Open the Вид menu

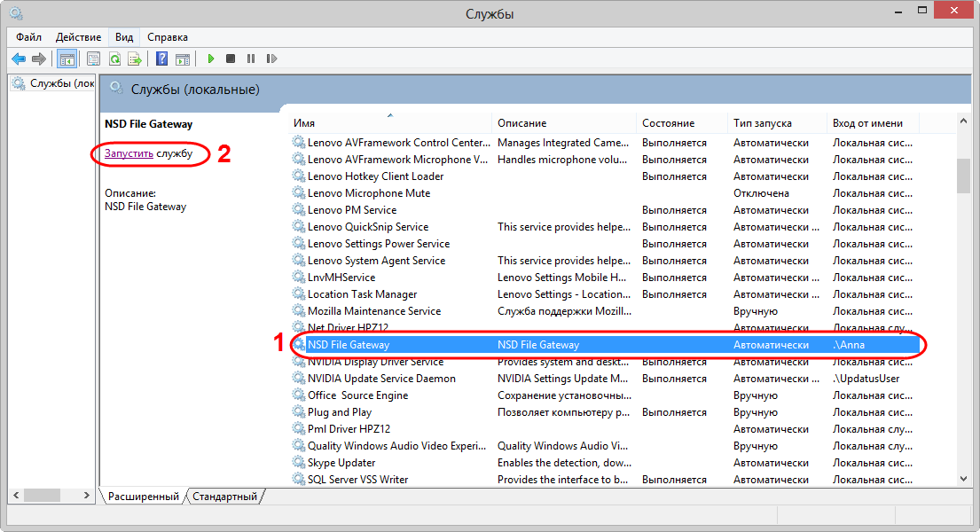tap(124, 37)
